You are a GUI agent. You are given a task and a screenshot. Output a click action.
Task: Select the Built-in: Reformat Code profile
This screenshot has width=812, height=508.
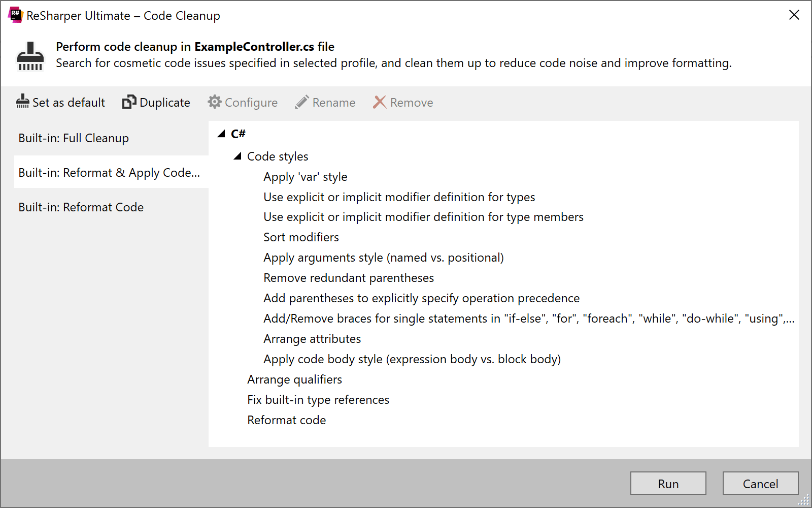[111, 207]
